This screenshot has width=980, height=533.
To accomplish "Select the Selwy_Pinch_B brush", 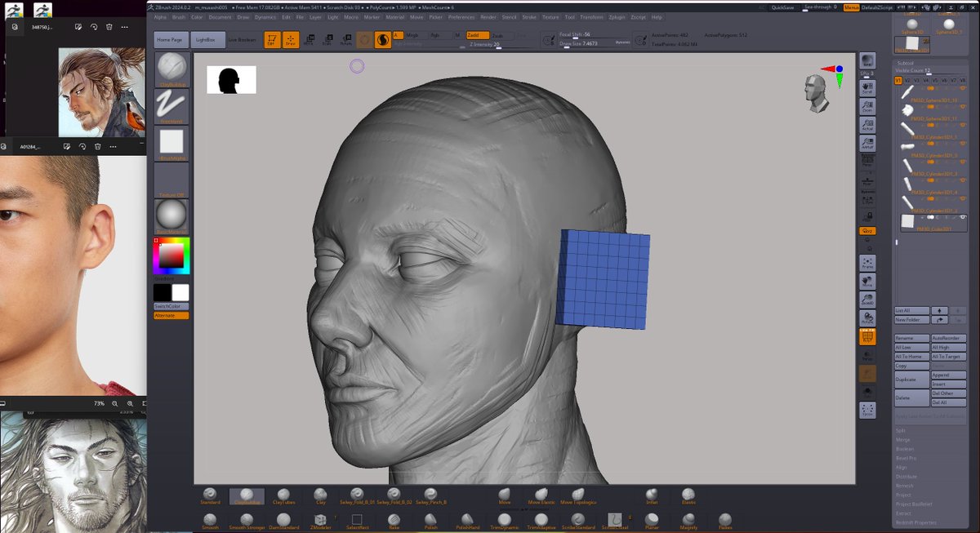I will click(x=430, y=496).
